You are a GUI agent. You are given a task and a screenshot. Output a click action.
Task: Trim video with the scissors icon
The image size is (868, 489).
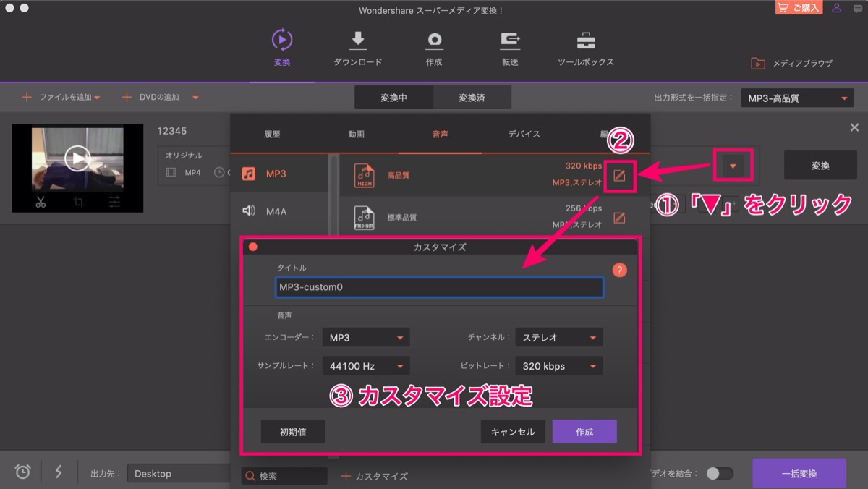(41, 202)
